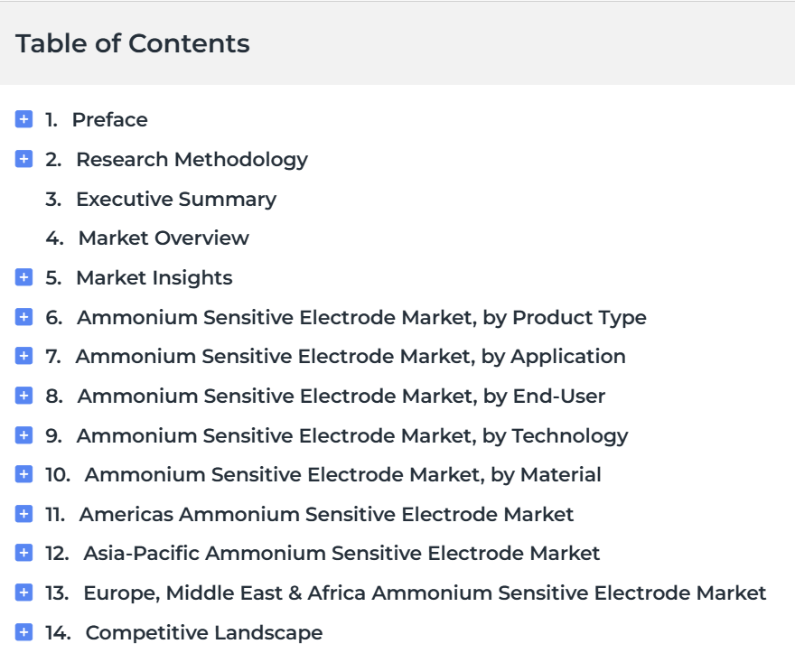Click plus icon for Americas market section

pos(23,514)
